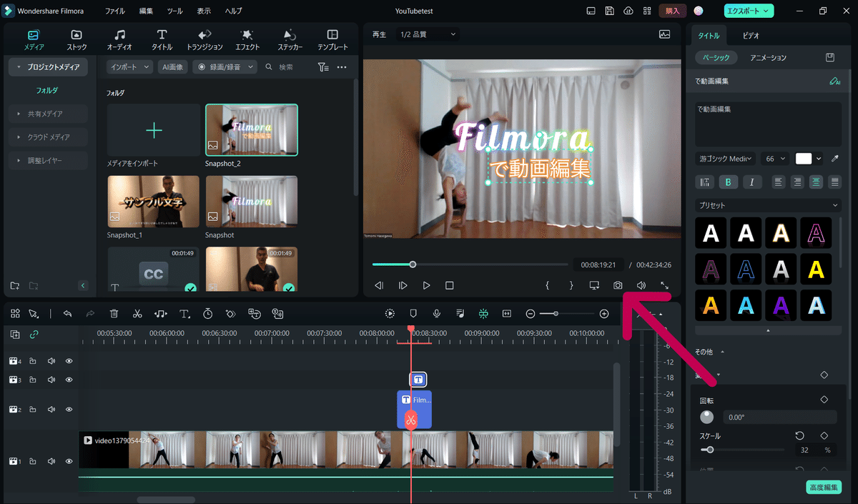Expand 調整レイヤー in the sidebar

coord(49,161)
